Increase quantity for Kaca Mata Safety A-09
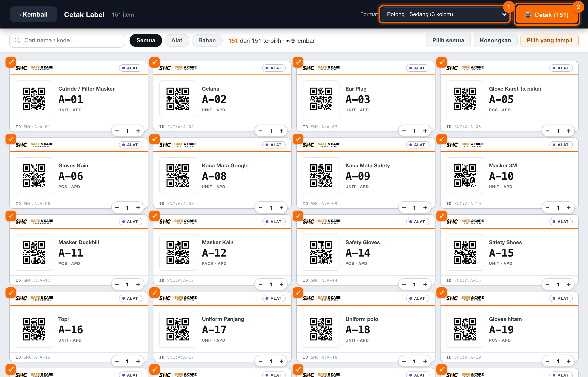The image size is (588, 377). point(425,208)
